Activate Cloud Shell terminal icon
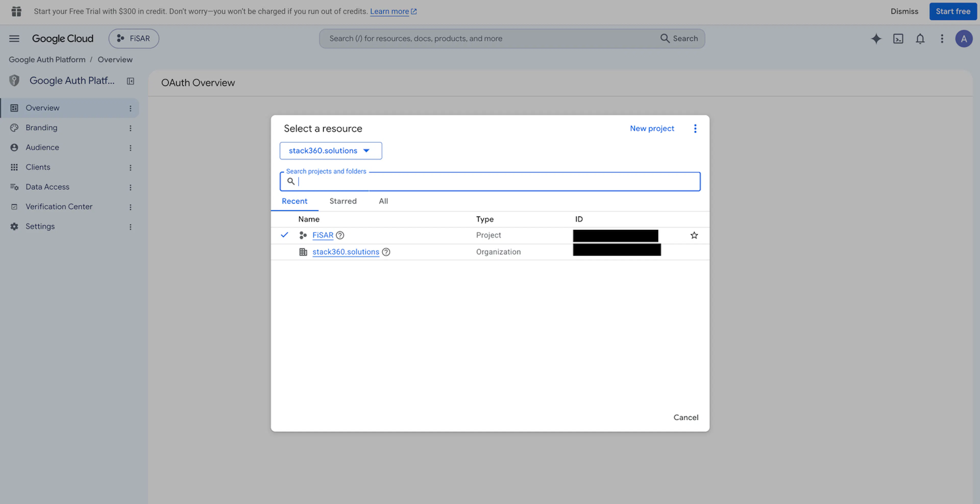This screenshot has height=504, width=980. click(x=898, y=39)
